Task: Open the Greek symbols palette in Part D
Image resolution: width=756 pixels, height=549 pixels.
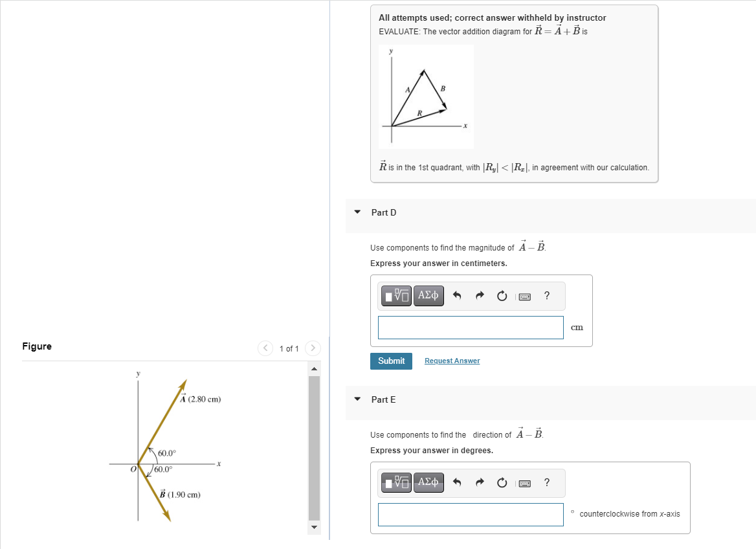Action: [x=428, y=295]
